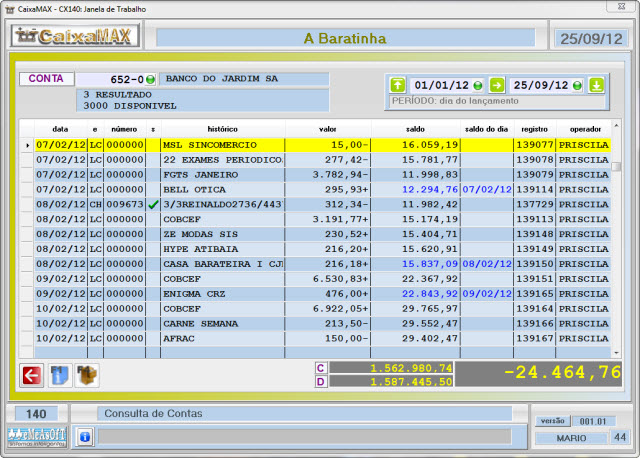640x458 pixels.
Task: Click the CaixaMAX logo at top left
Action: coord(76,37)
